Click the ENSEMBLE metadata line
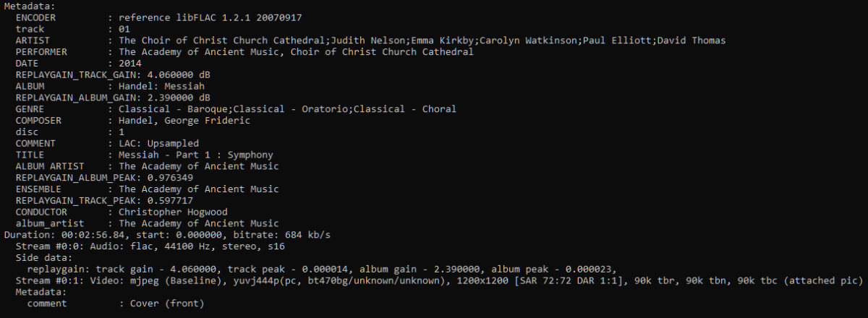Image resolution: width=868 pixels, height=318 pixels. (x=147, y=190)
